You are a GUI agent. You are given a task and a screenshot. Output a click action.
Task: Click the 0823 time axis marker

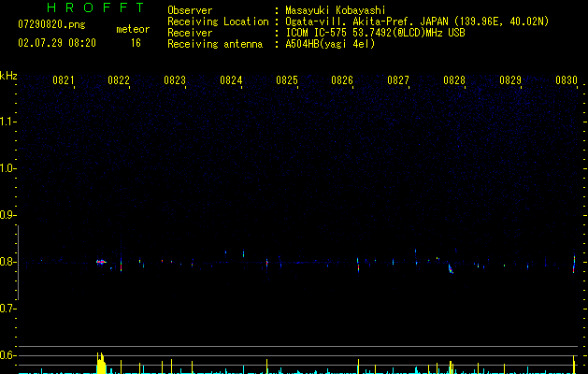point(175,80)
